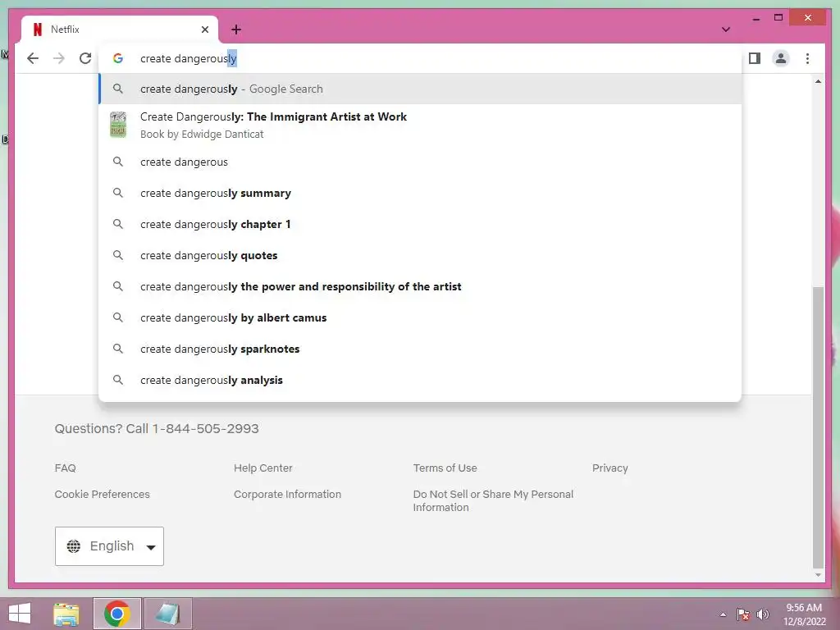Open the Chrome profile avatar

coord(781,58)
